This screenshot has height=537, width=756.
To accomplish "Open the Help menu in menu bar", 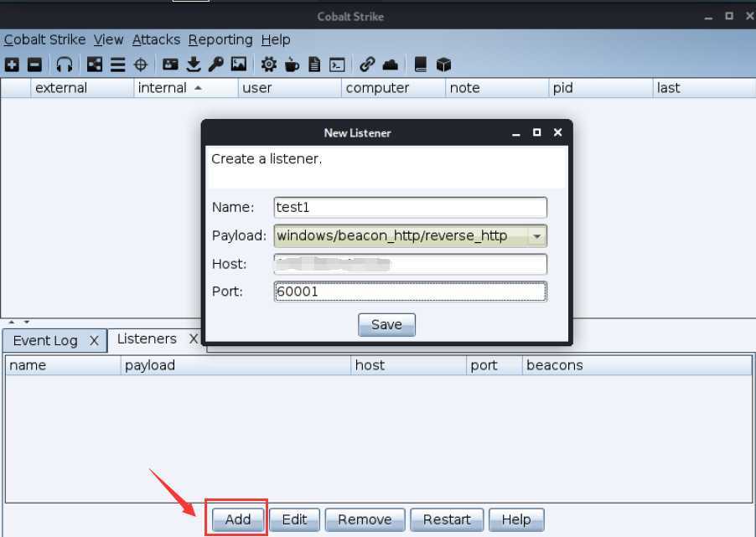I will point(276,39).
